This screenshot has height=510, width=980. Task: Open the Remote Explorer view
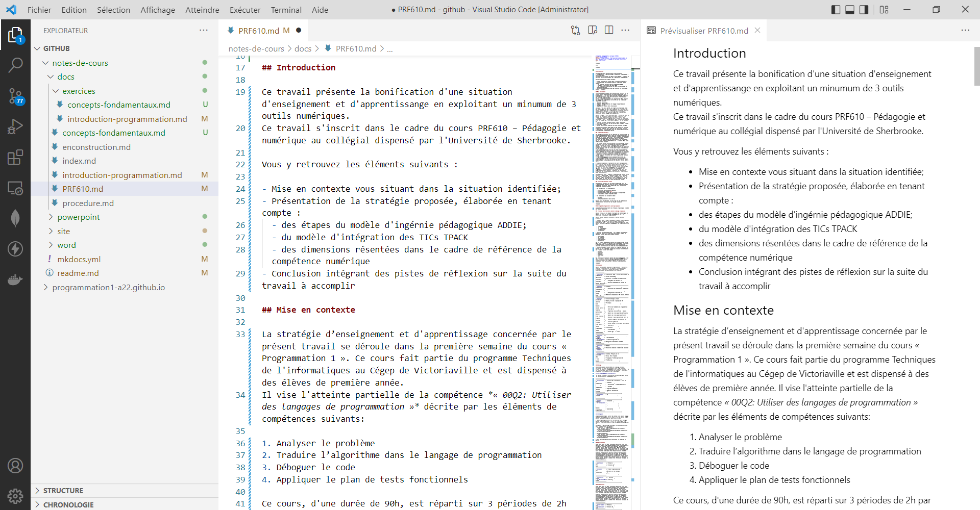(x=15, y=188)
